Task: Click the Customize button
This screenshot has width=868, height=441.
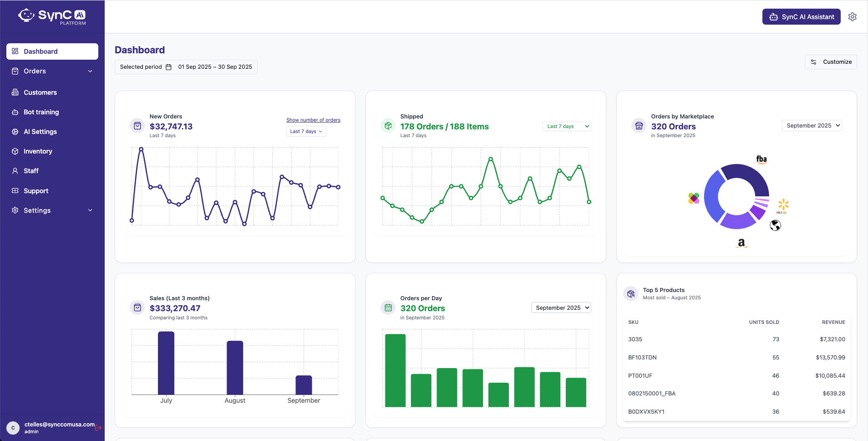Action: coord(830,62)
